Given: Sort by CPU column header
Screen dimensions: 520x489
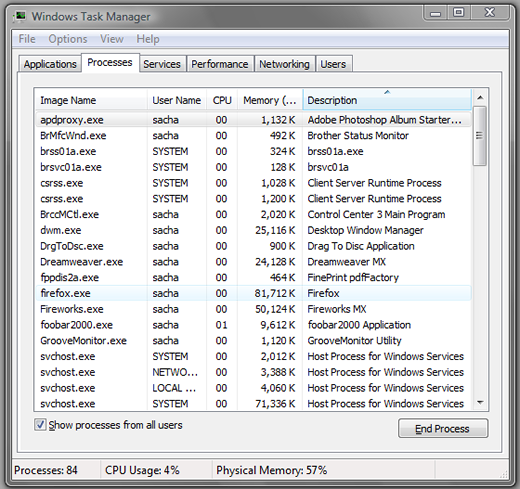Looking at the screenshot, I should 222,100.
